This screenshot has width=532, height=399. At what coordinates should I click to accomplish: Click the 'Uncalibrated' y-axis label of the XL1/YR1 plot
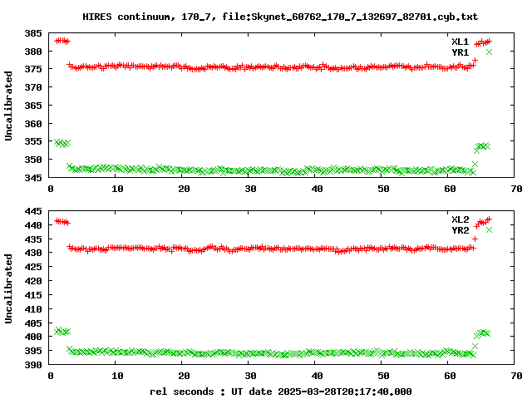(x=8, y=106)
